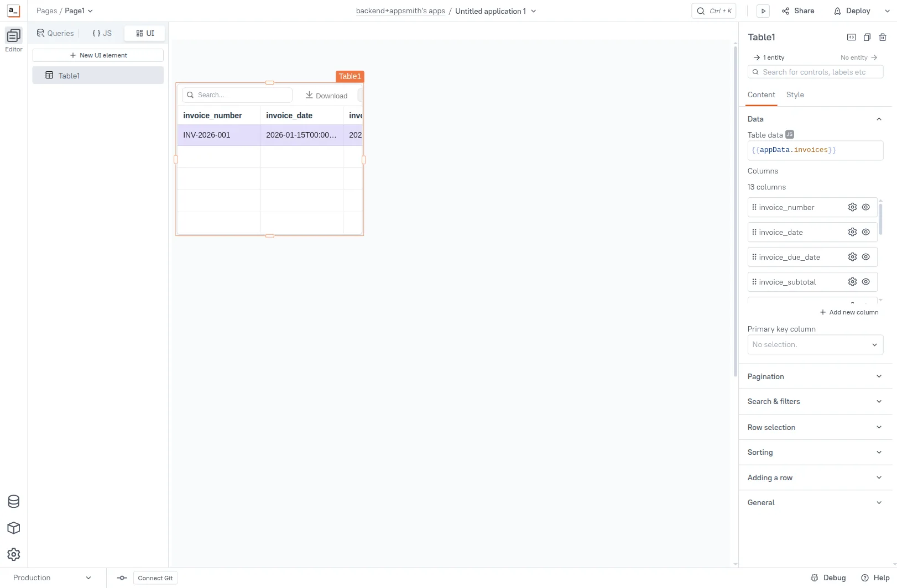
Task: Click the property pane search field
Action: pyautogui.click(x=815, y=72)
